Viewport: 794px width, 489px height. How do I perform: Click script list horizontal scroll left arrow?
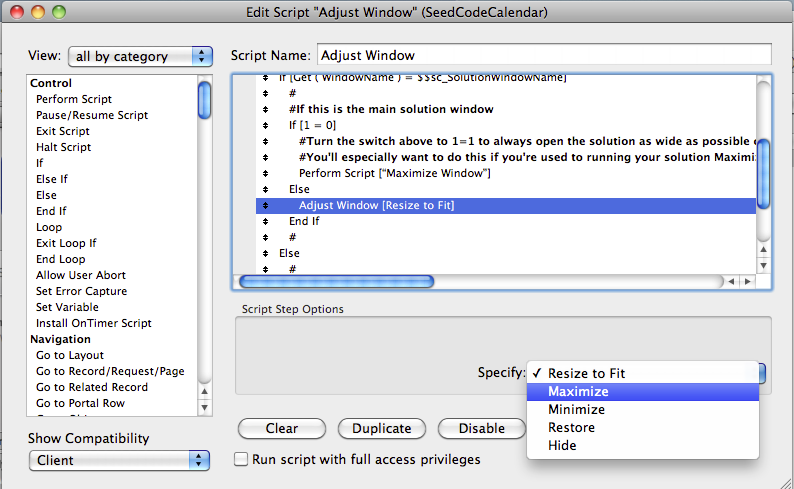[x=731, y=281]
